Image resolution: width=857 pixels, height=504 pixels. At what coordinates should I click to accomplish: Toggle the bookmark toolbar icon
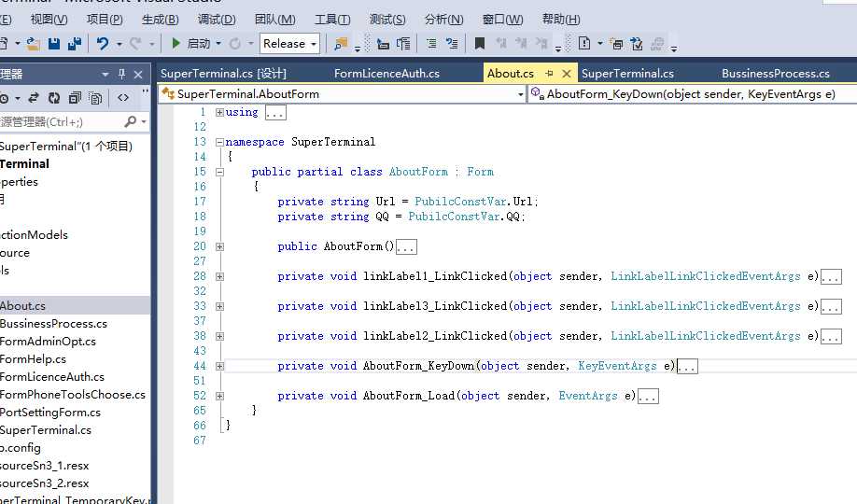coord(479,43)
